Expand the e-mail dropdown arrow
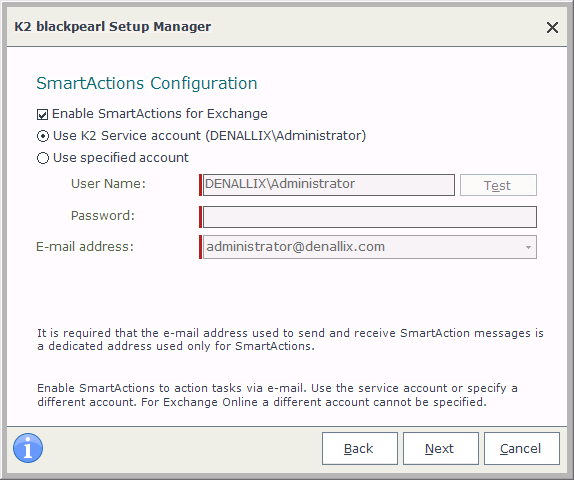This screenshot has width=574, height=480. pos(528,248)
